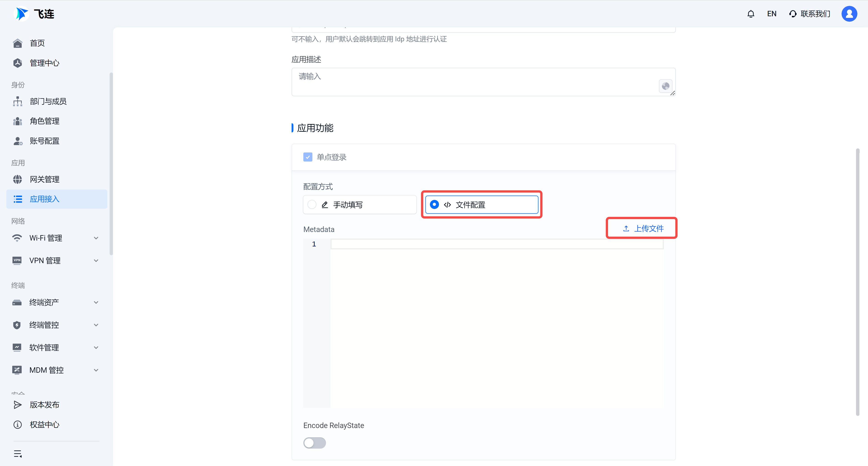868x466 pixels.
Task: Click the 终端资产 device icon
Action: point(17,302)
